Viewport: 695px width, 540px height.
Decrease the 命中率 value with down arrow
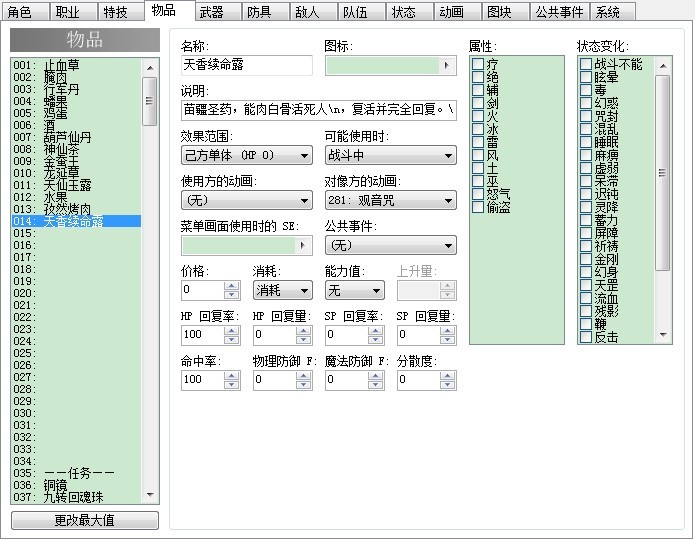coord(231,384)
